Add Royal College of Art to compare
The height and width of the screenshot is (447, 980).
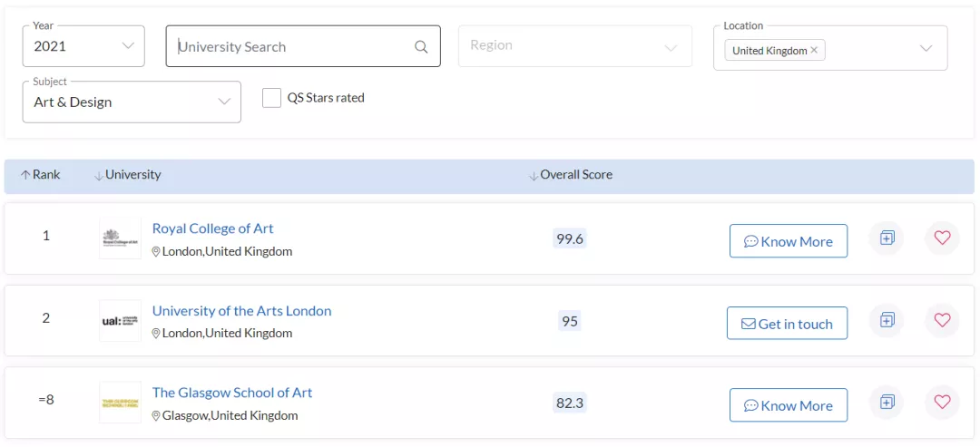tap(887, 238)
